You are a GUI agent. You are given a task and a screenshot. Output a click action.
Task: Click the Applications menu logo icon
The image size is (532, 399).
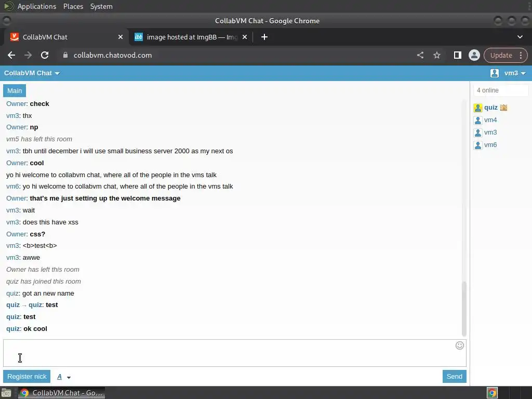[8, 6]
